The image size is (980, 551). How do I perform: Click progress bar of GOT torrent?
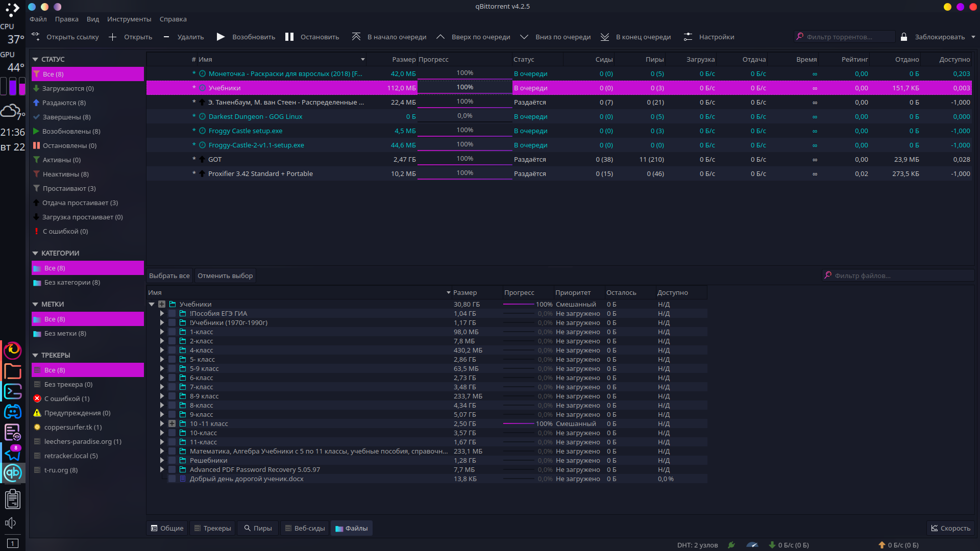(464, 159)
